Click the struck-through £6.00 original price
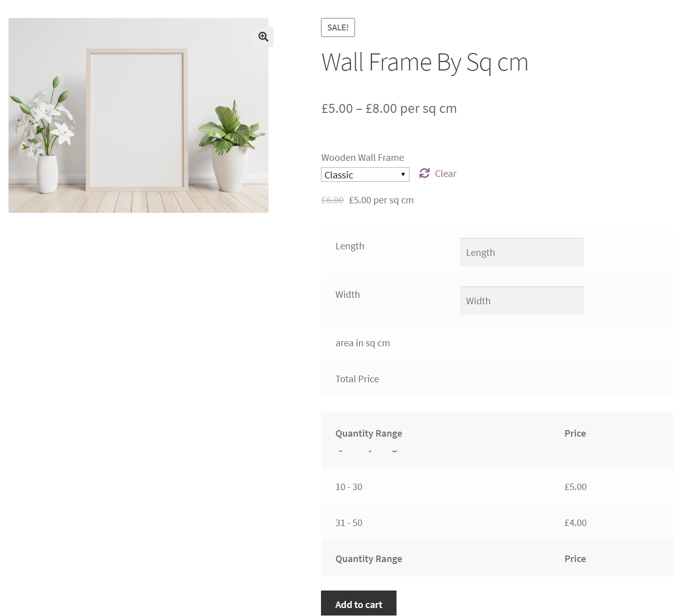Image resolution: width=685 pixels, height=616 pixels. [x=332, y=200]
